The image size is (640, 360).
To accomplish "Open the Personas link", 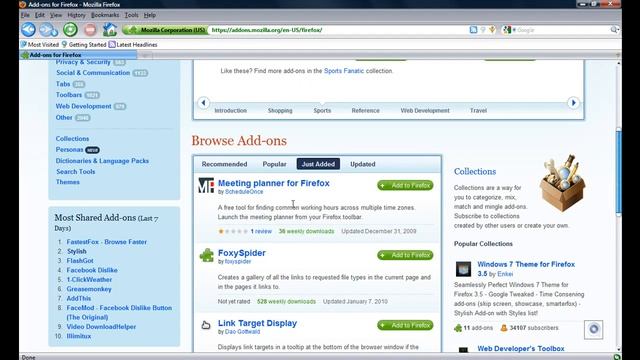I will pos(69,150).
